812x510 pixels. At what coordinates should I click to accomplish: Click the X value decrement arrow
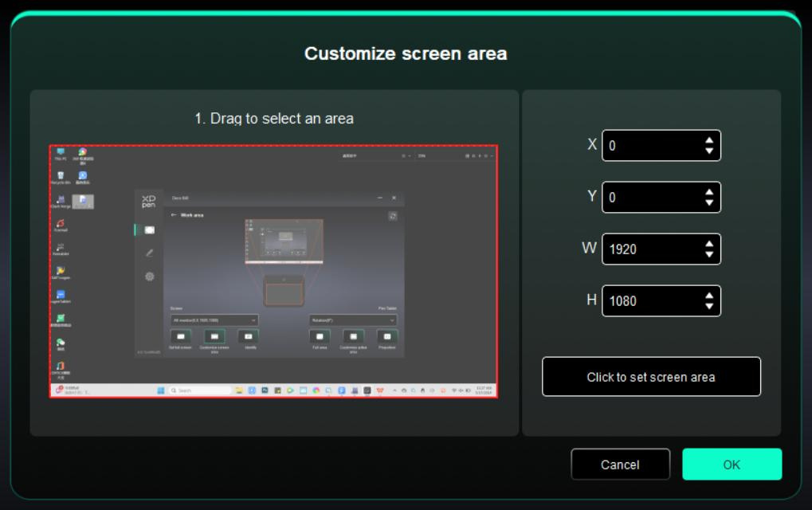tap(709, 151)
